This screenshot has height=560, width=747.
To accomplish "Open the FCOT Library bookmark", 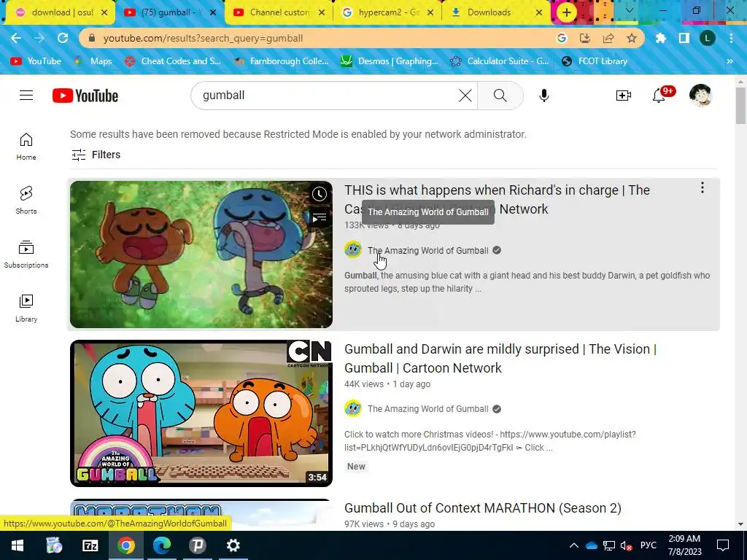I will coord(595,61).
